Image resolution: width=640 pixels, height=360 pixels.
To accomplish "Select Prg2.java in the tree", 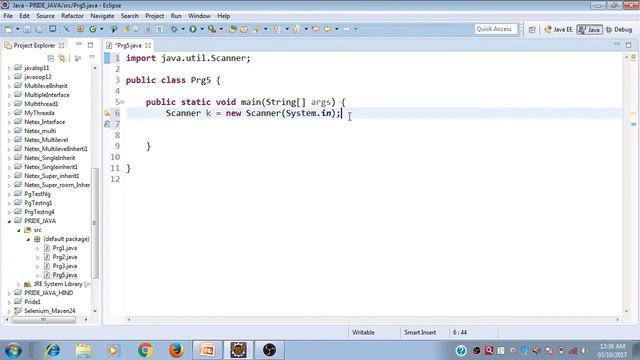I will 64,257.
